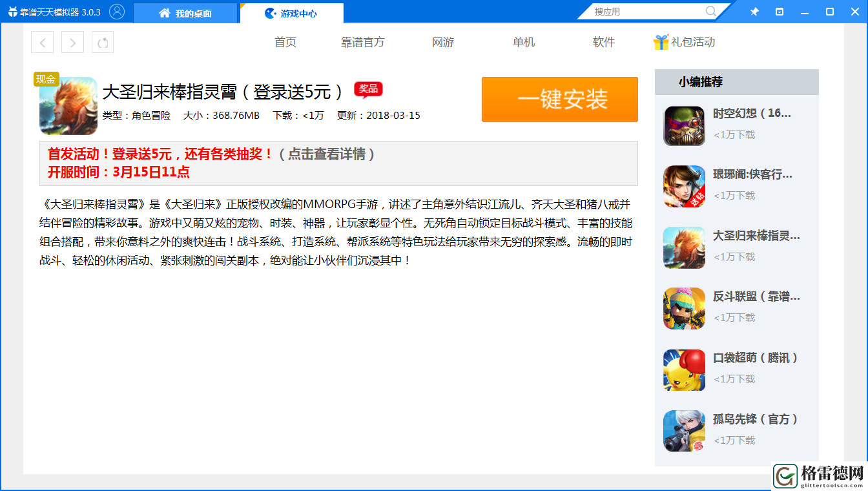Open 孤岛先锋 game icon
Viewport: 868px width, 491px height.
[684, 431]
